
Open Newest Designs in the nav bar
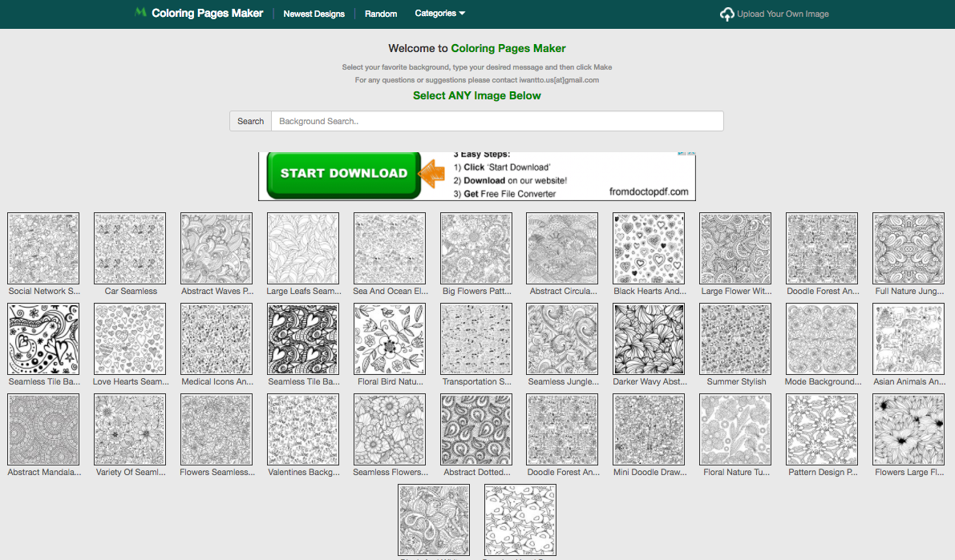coord(314,14)
